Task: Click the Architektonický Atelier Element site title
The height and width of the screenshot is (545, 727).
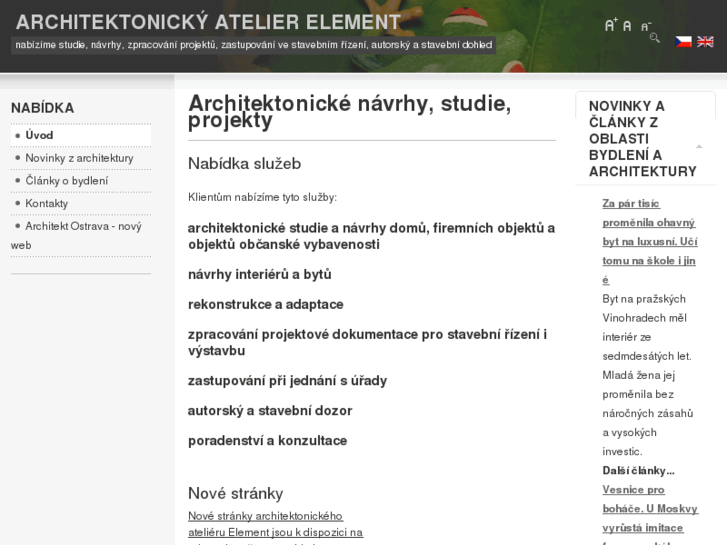Action: click(x=208, y=22)
